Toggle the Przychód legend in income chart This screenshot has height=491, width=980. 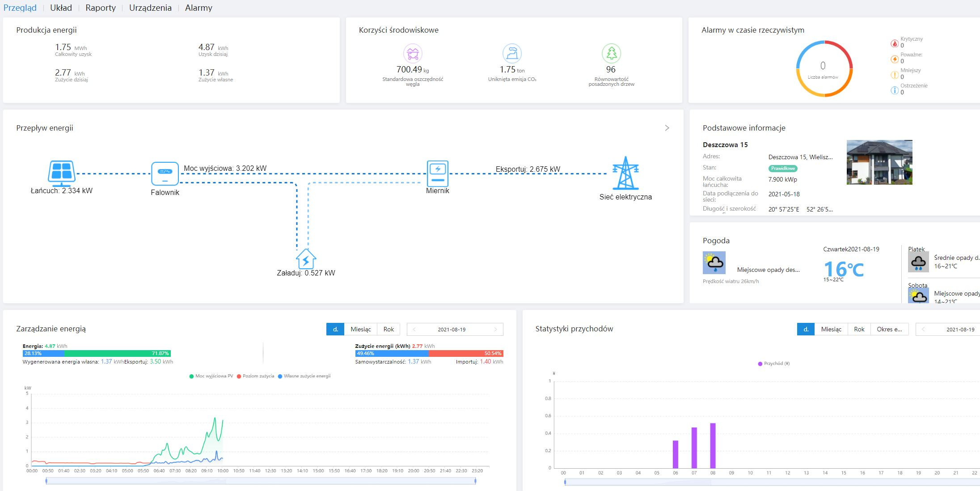point(773,364)
